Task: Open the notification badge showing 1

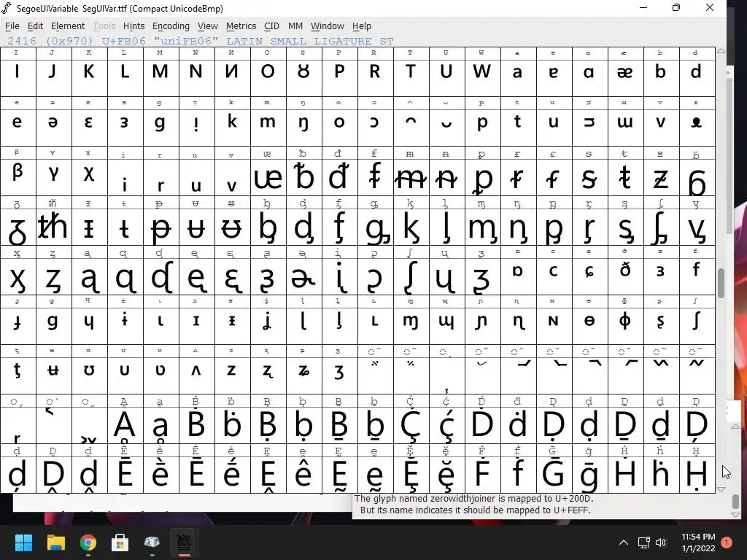Action: 727,542
